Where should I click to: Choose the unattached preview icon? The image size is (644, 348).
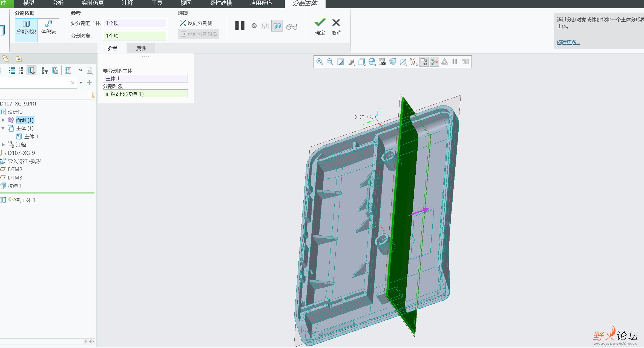(265, 26)
